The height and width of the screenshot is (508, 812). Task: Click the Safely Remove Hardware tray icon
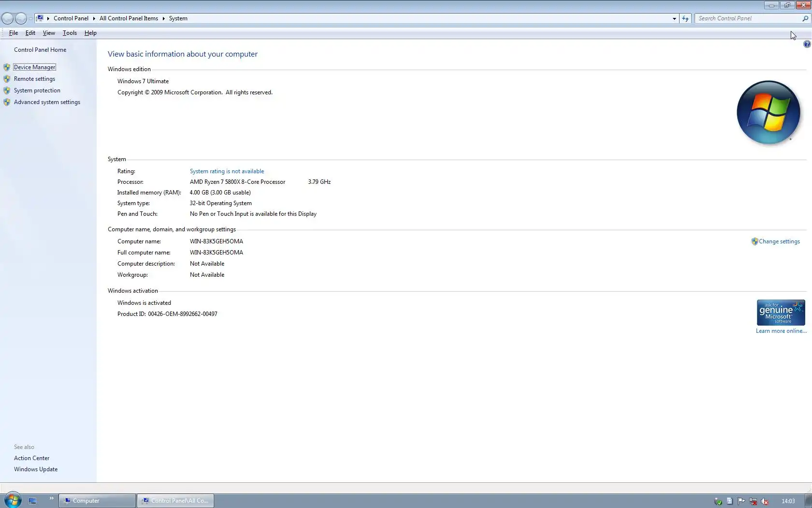[718, 501]
